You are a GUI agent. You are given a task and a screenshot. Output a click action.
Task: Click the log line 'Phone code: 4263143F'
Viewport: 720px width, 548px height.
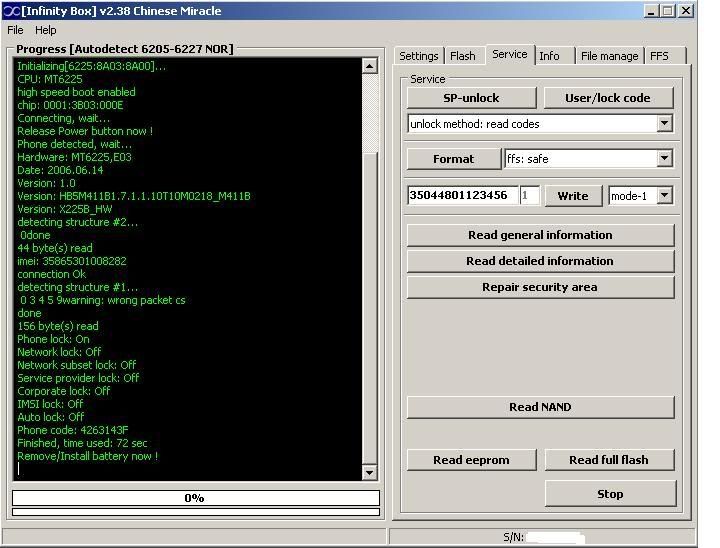pyautogui.click(x=73, y=430)
